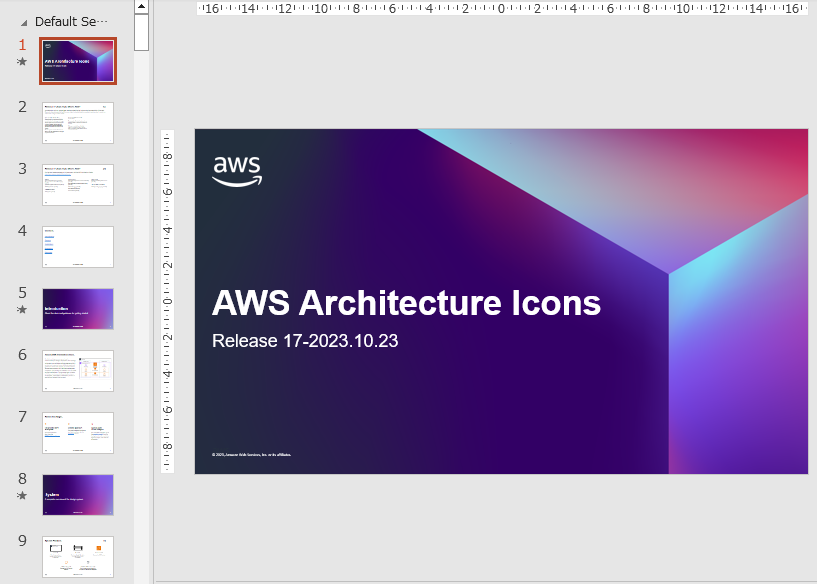
Task: Click the vertical ruler at zero mark
Action: (x=167, y=302)
